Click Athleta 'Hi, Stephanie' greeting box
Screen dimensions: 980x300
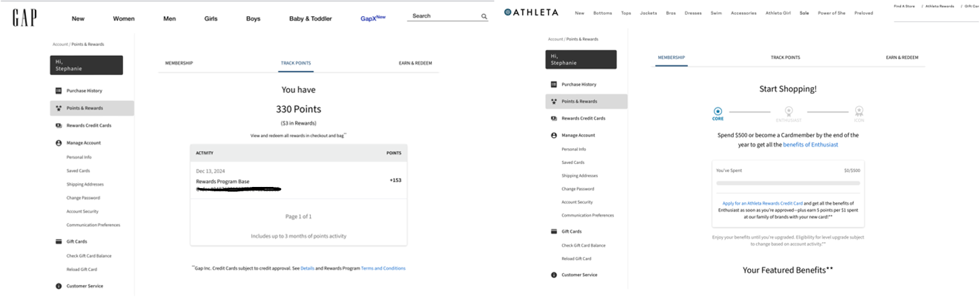(x=581, y=60)
